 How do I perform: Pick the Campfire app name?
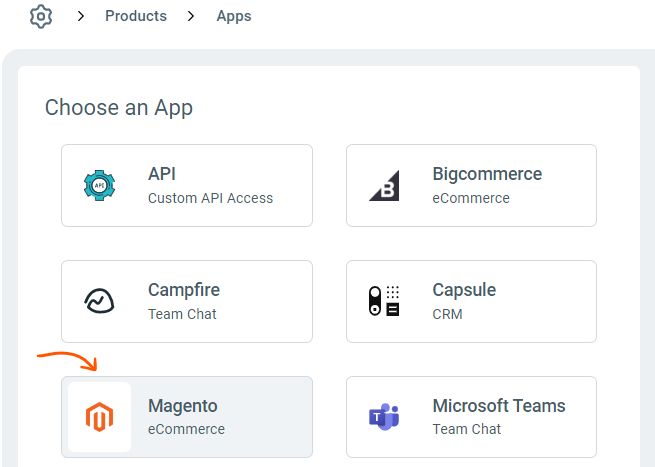(184, 290)
